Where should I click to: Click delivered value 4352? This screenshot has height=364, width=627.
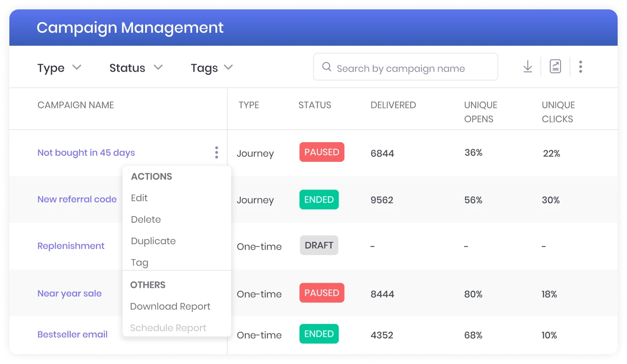coord(382,335)
